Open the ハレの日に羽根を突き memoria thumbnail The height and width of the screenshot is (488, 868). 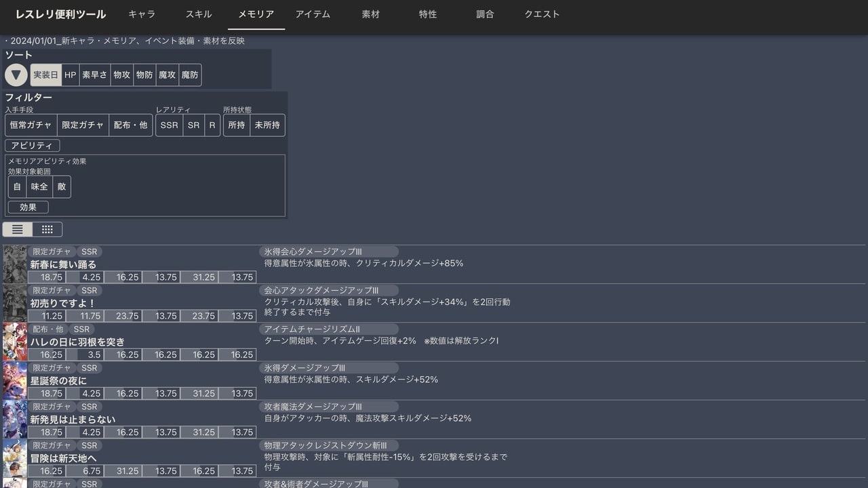(x=15, y=342)
